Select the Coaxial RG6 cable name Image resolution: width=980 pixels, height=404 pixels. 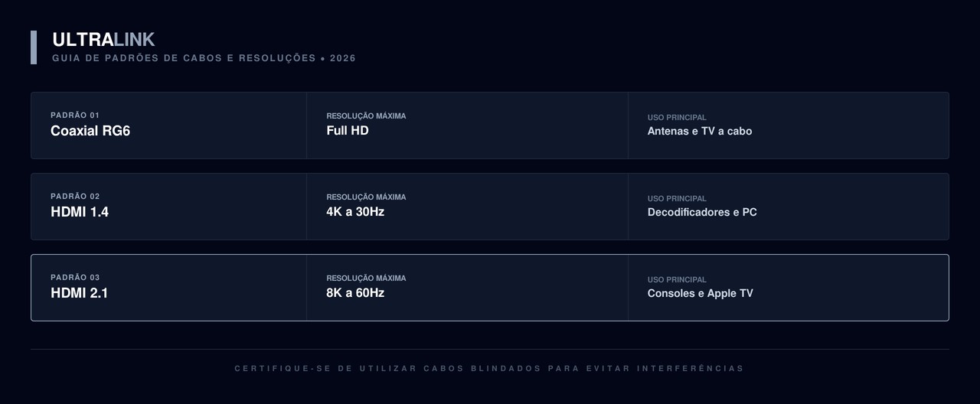click(90, 131)
